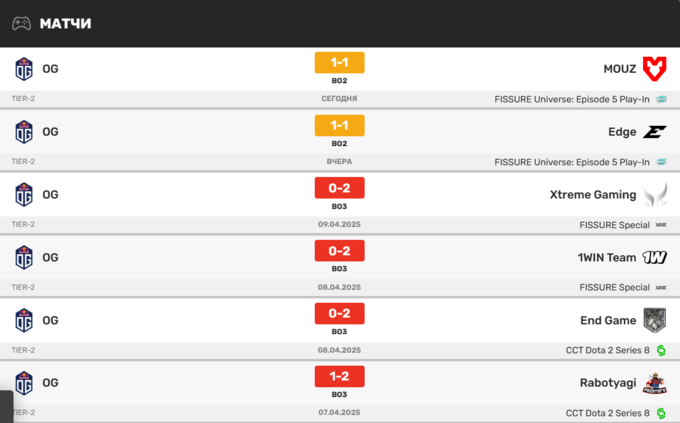Open the 0-2 score against Xtreme Gaming
The height and width of the screenshot is (423, 680).
coord(339,188)
